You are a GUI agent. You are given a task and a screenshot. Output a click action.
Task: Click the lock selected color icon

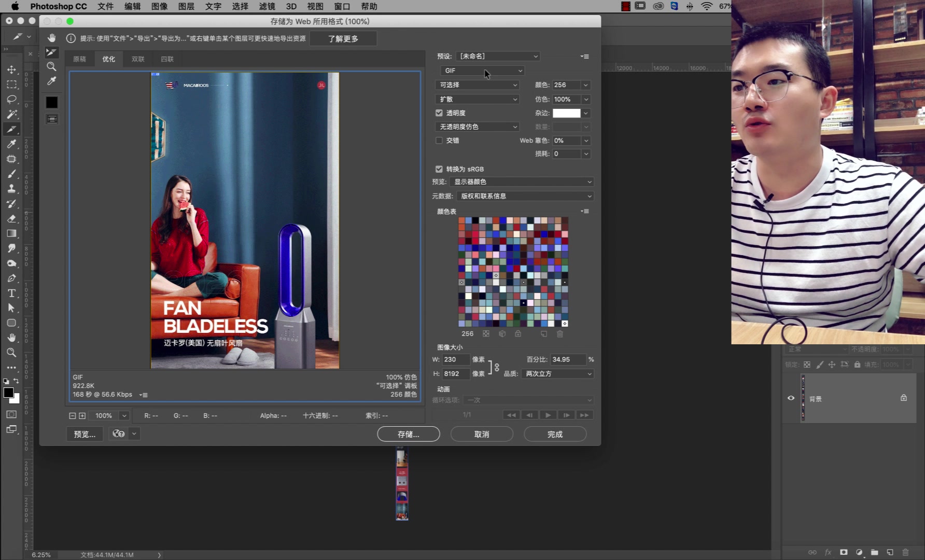(518, 334)
